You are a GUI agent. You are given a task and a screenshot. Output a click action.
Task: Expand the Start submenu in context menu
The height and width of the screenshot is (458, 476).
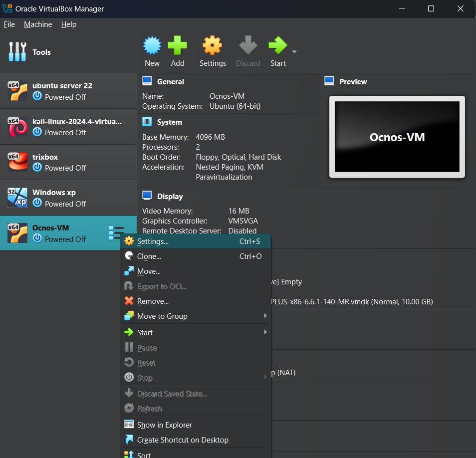pos(195,333)
